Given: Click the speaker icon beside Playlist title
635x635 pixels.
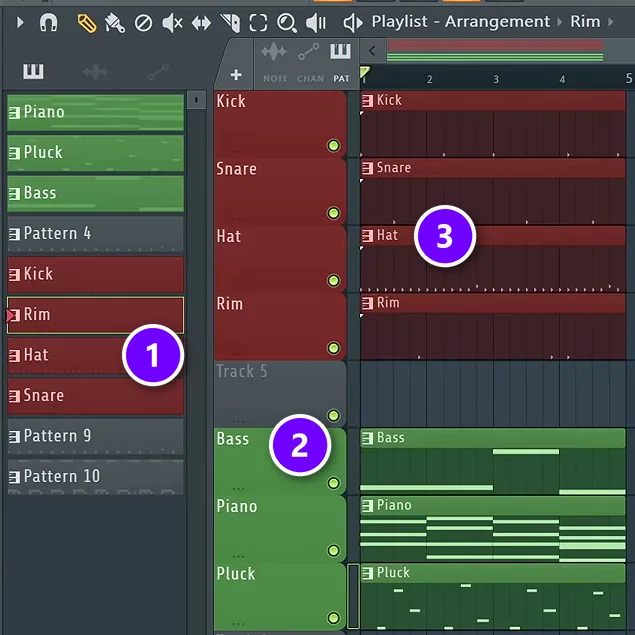Looking at the screenshot, I should (x=353, y=23).
